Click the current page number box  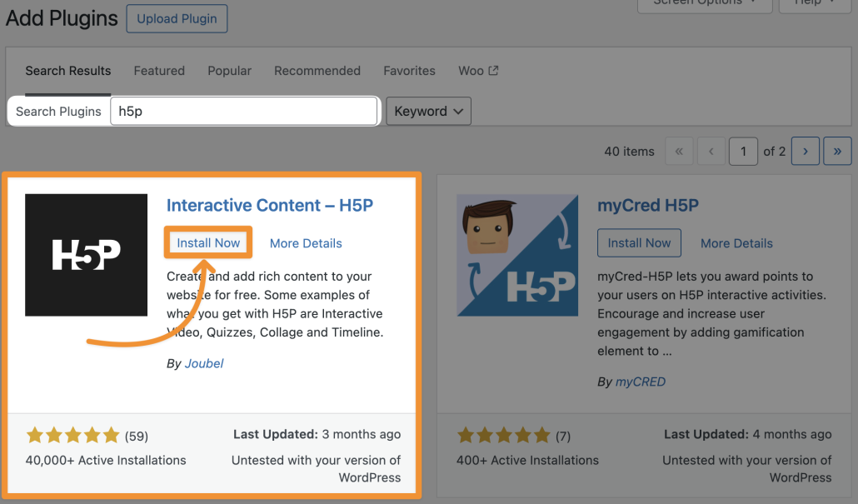coord(743,151)
